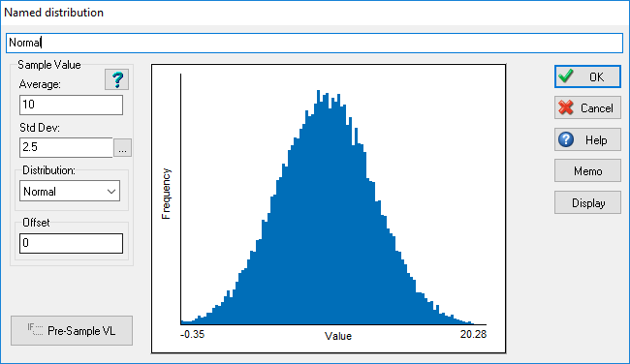Viewport: 630px width, 364px height.
Task: Open the Memo dialog
Action: pos(587,171)
